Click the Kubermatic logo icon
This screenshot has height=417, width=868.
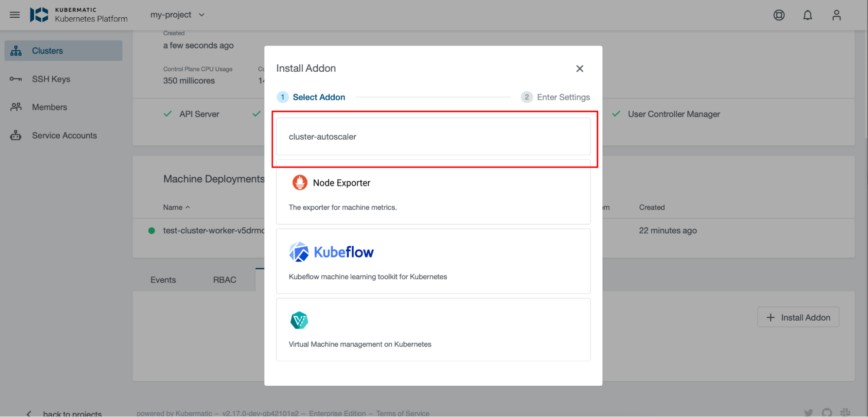[39, 15]
